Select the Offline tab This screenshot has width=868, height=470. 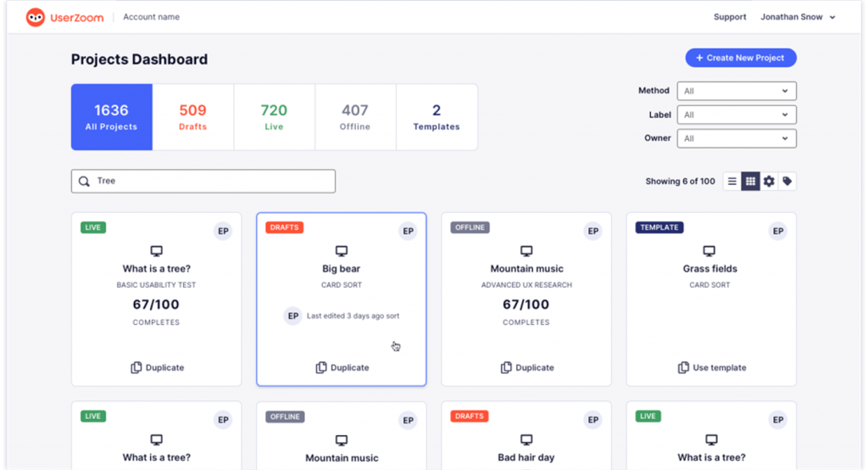tap(355, 117)
